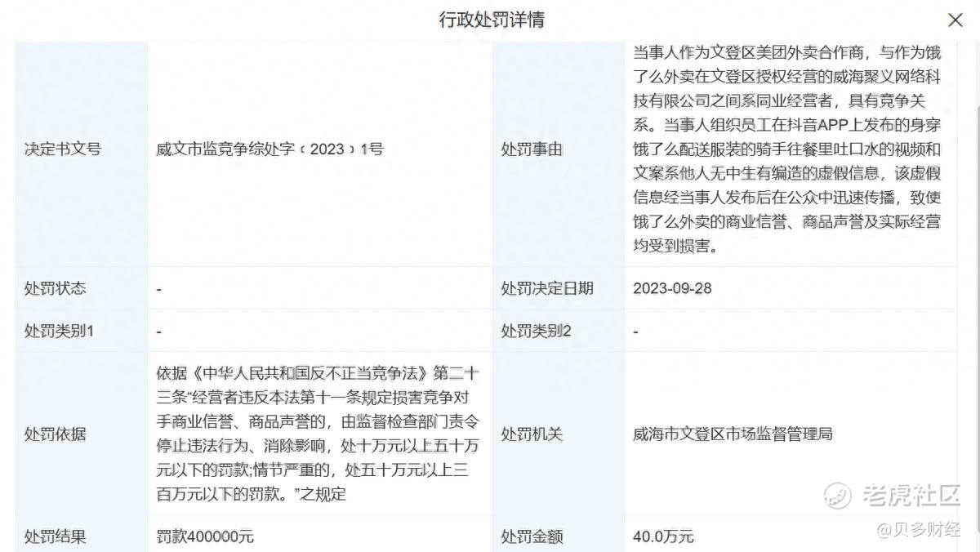Select document number 威文市监竞争综处字〔2023〕1号

[269, 149]
